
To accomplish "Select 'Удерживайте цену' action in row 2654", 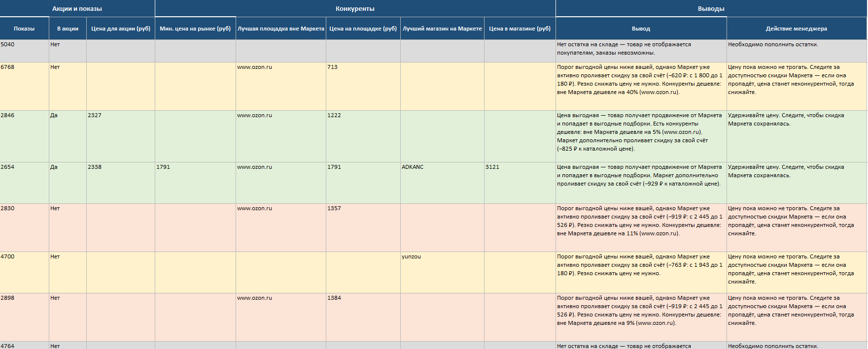I will pyautogui.click(x=797, y=183).
